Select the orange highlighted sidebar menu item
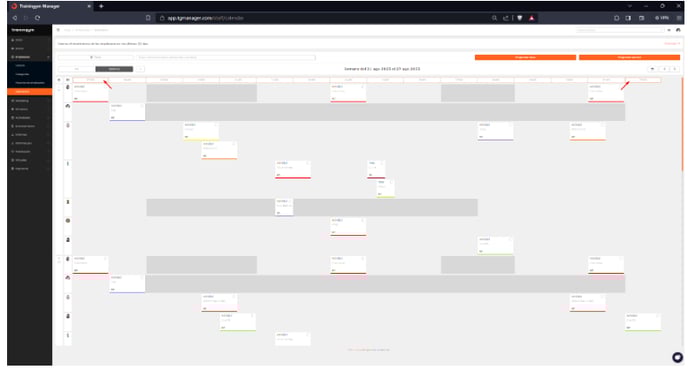Viewport: 688px width, 370px height. (29, 91)
